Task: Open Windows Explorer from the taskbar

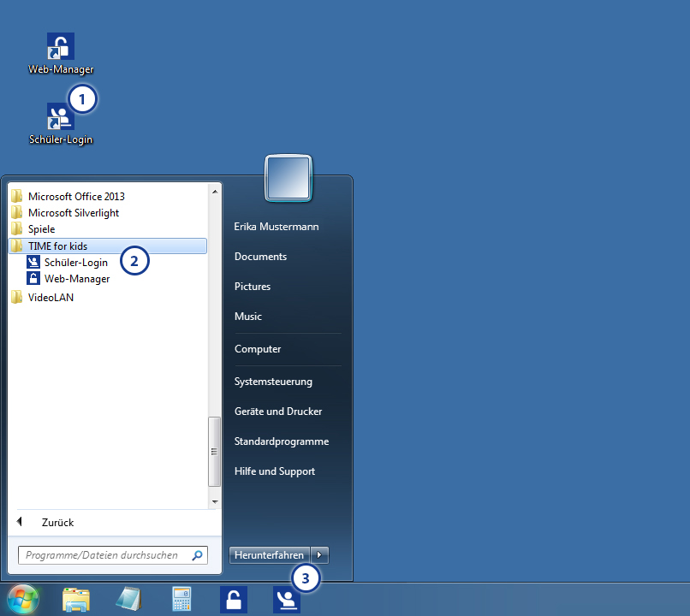Action: pos(76,600)
